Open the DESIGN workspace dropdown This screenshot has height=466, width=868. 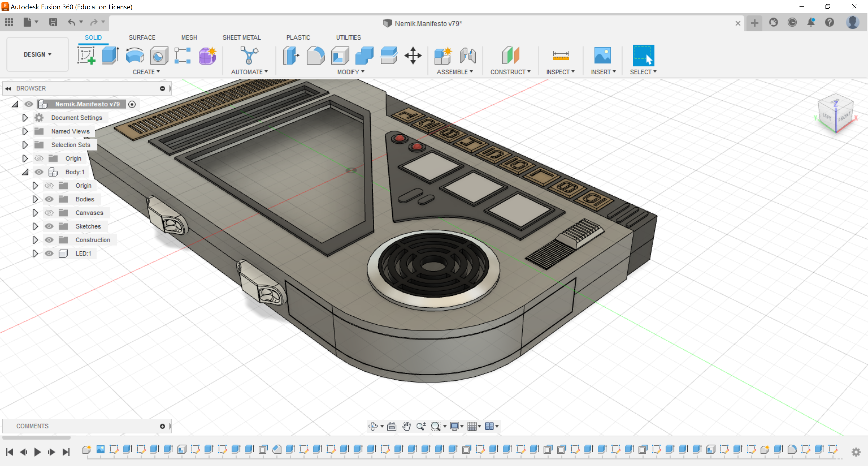pyautogui.click(x=37, y=54)
